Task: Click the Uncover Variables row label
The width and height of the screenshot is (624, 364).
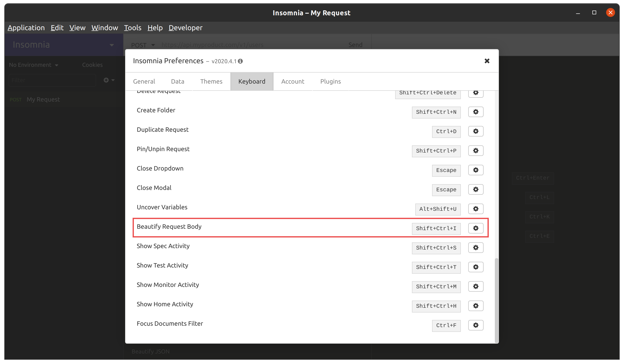Action: coord(162,207)
